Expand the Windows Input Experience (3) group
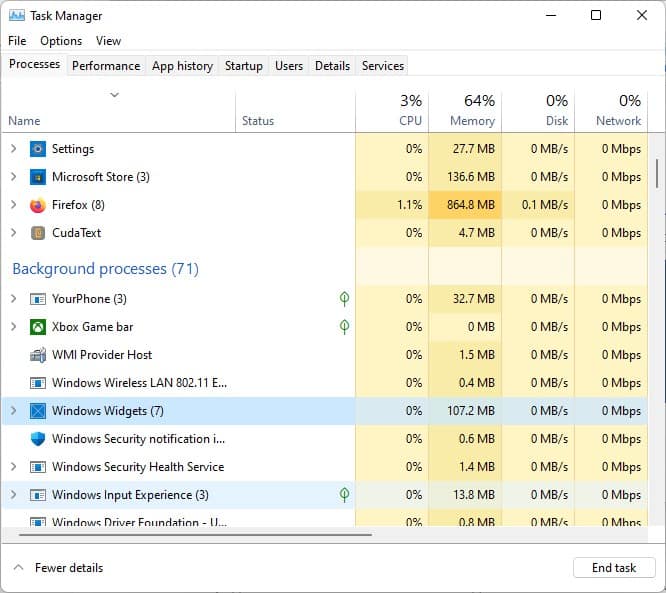This screenshot has height=593, width=666. pyautogui.click(x=14, y=495)
